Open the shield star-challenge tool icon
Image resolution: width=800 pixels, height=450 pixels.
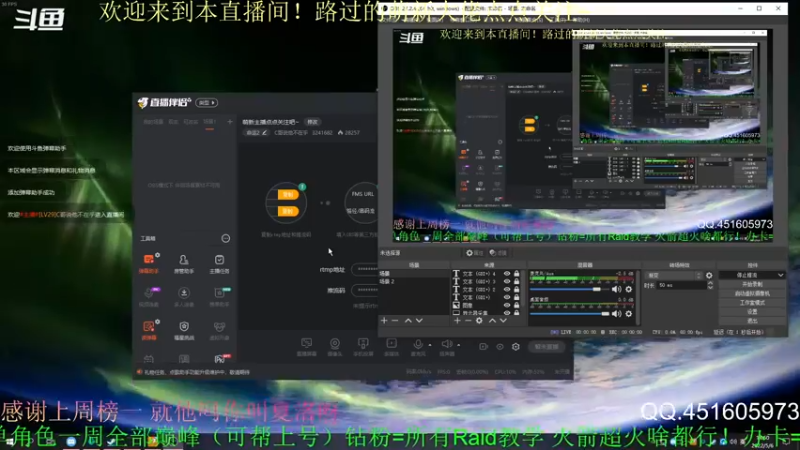click(184, 330)
